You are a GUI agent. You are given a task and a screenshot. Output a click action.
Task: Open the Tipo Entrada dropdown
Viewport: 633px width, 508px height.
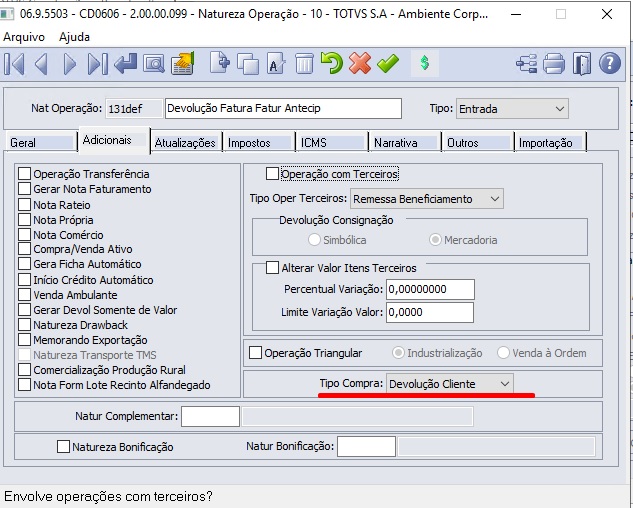point(512,109)
